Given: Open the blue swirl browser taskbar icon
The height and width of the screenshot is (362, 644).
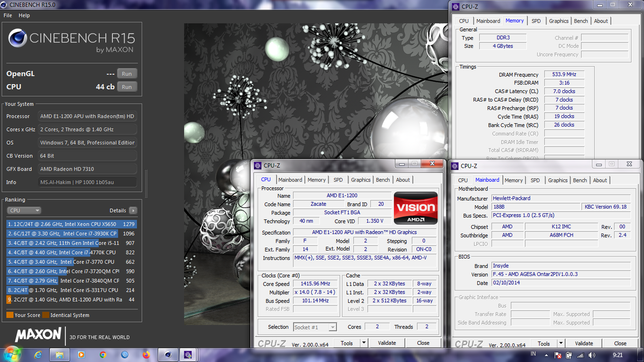Looking at the screenshot, I should click(125, 355).
